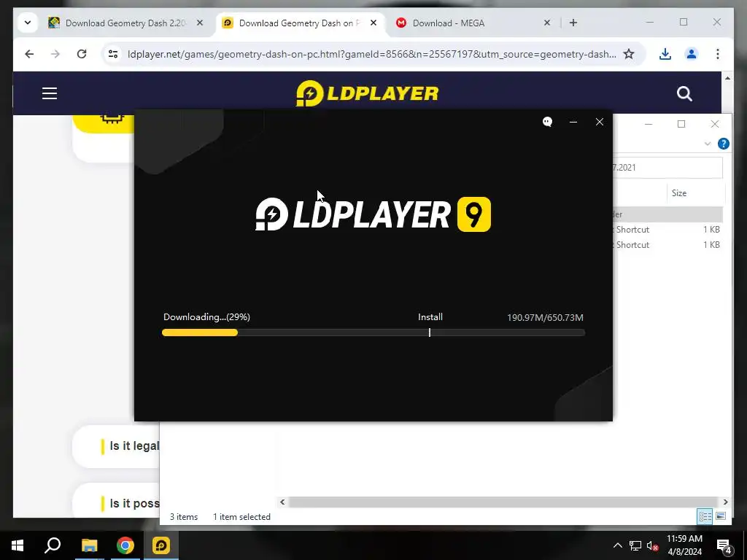
Task: Select the highlighted folder row in Explorer
Action: click(x=667, y=214)
